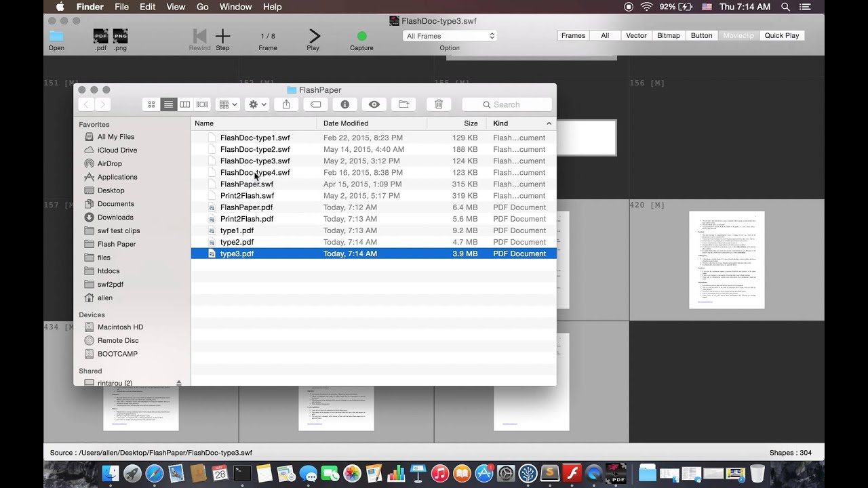Click the Finder Search field
The width and height of the screenshot is (868, 488).
(x=507, y=104)
